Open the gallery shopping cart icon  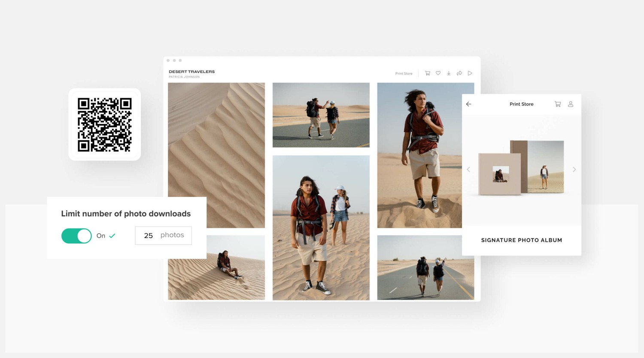[x=427, y=73]
